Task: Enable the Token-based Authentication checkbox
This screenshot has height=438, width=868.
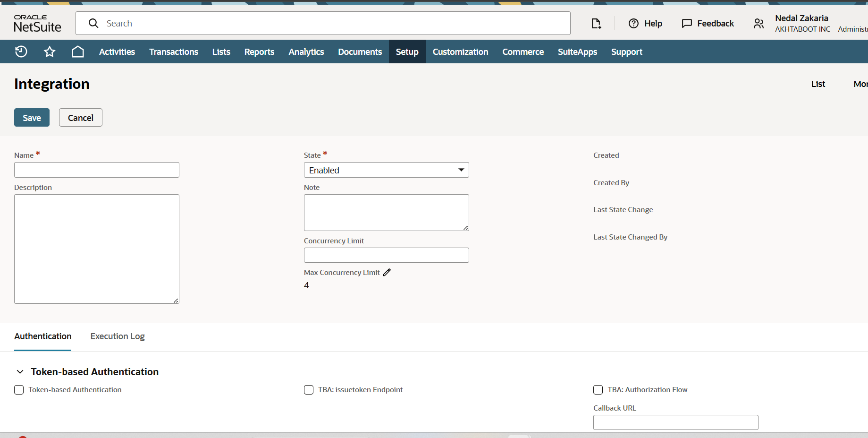Action: pos(19,390)
